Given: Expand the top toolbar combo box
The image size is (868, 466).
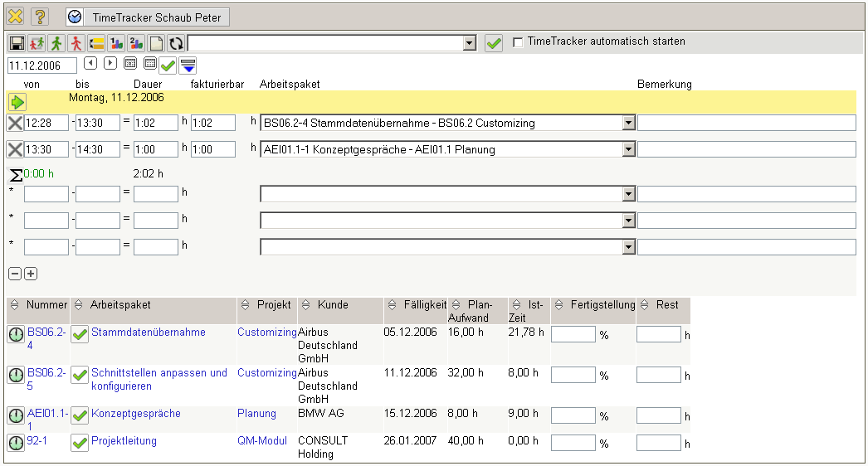Looking at the screenshot, I should 469,43.
